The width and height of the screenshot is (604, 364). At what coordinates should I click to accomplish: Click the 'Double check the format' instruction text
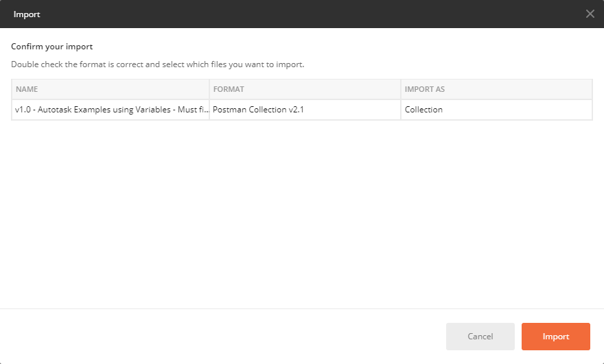tap(157, 64)
